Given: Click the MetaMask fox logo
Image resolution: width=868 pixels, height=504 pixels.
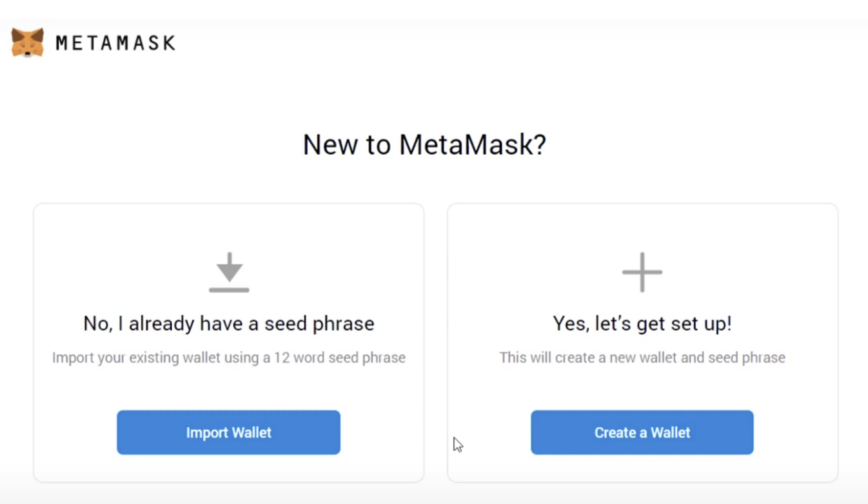Looking at the screenshot, I should (x=28, y=43).
